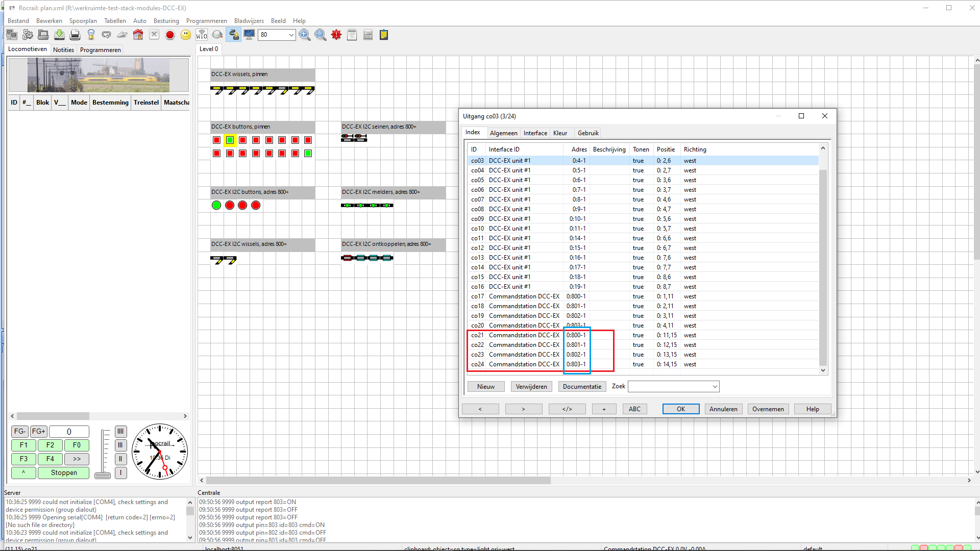Expand function group with >> button
Viewport: 980px width, 551px height.
[77, 459]
